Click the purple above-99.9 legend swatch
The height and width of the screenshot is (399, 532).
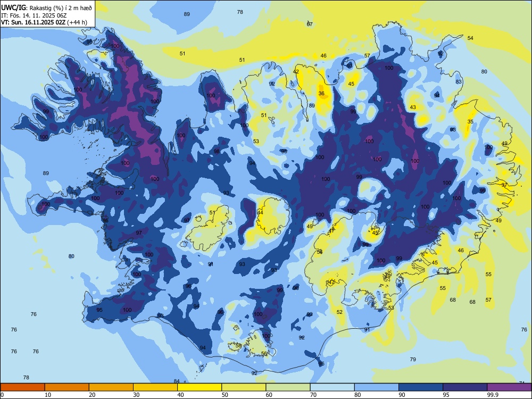coord(510,387)
